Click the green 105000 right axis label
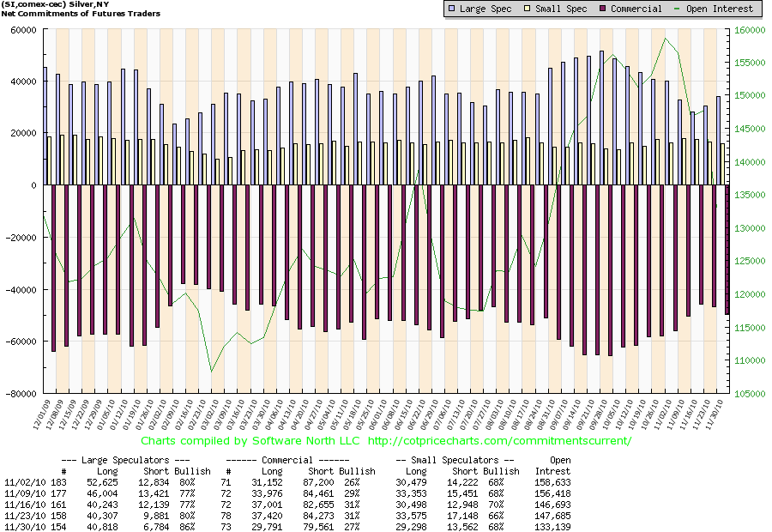The image size is (772, 532). coord(750,394)
